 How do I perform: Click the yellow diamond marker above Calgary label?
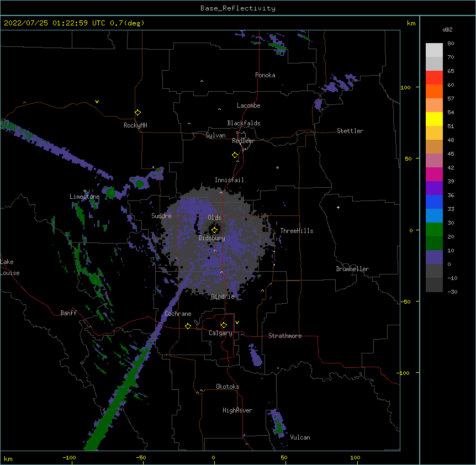pos(224,325)
